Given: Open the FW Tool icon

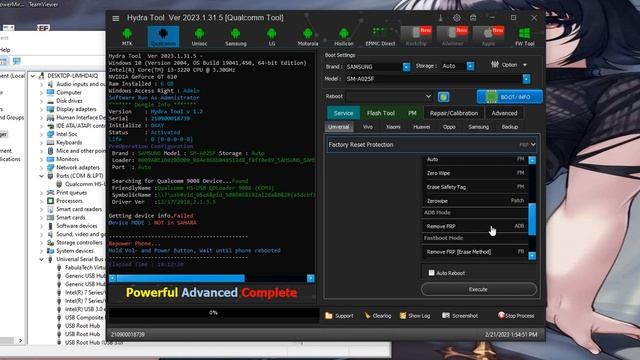Looking at the screenshot, I should point(524,37).
